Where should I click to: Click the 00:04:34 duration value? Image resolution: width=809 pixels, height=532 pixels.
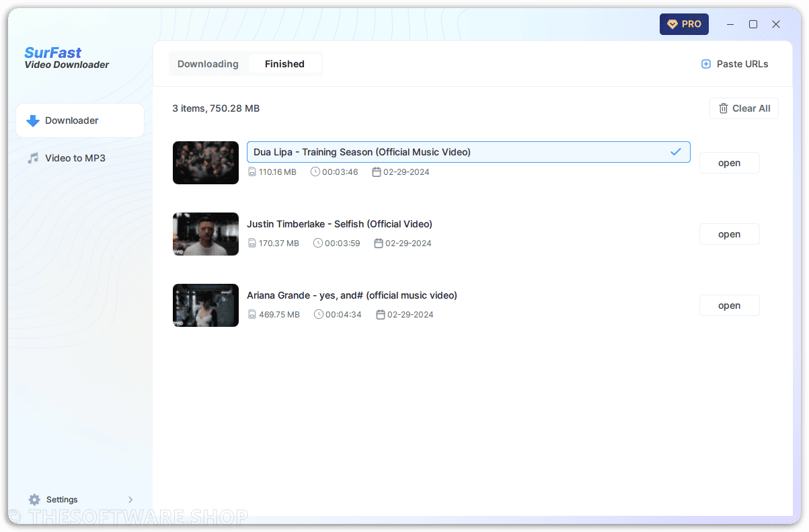pyautogui.click(x=344, y=315)
